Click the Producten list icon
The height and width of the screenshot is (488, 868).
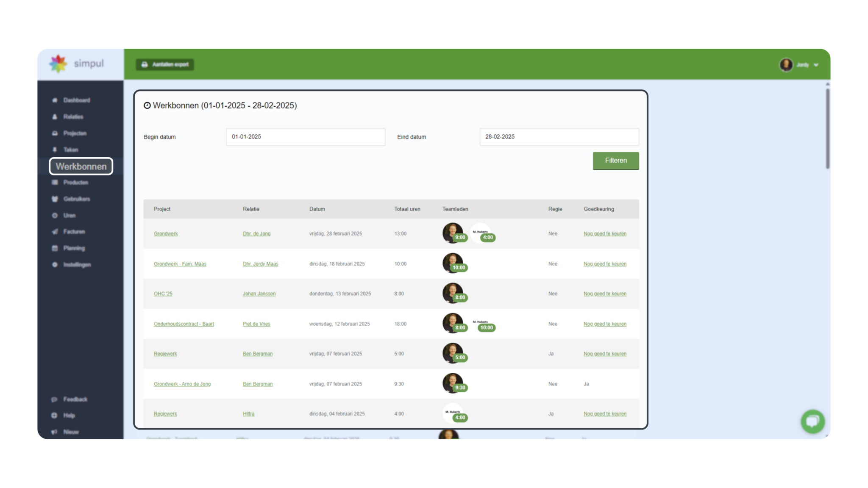(55, 183)
